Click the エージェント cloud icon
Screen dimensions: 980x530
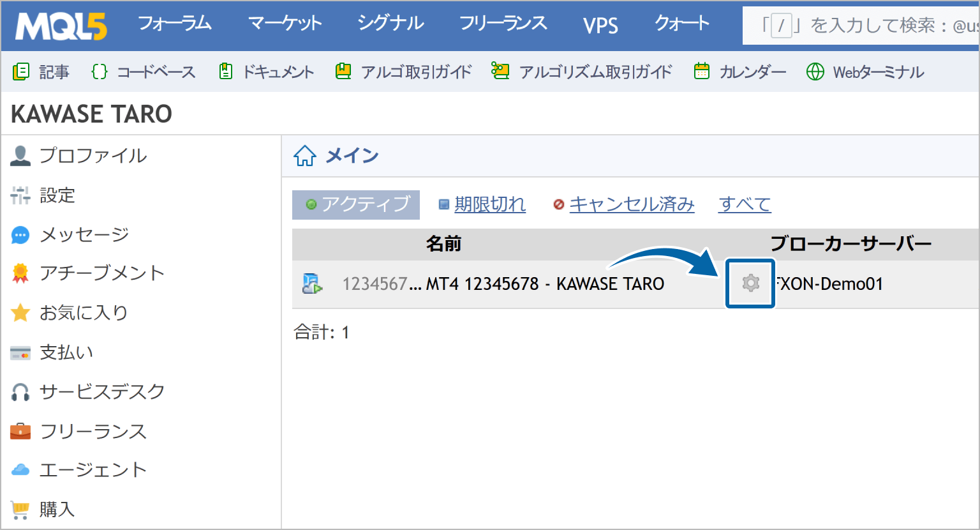click(x=20, y=470)
